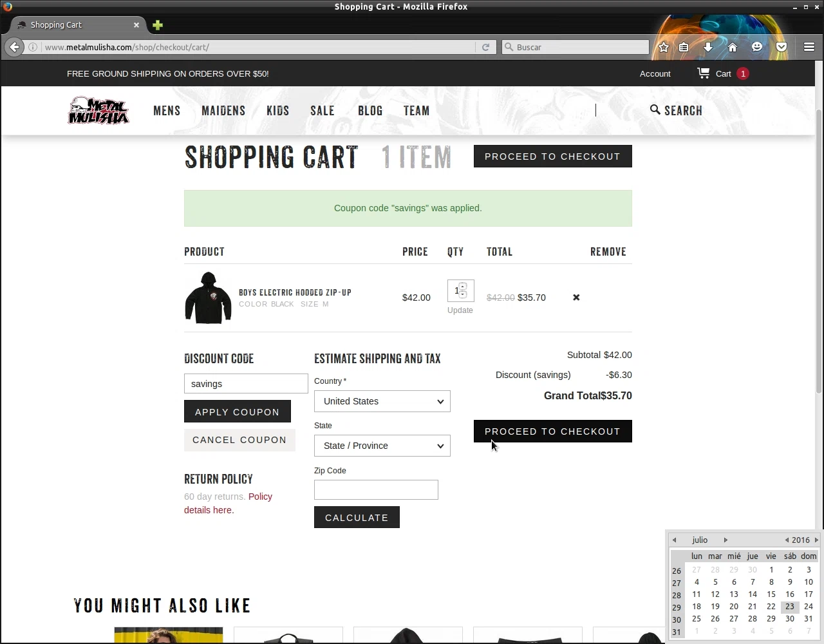
Task: Click the Discount (savings) label
Action: pos(533,375)
